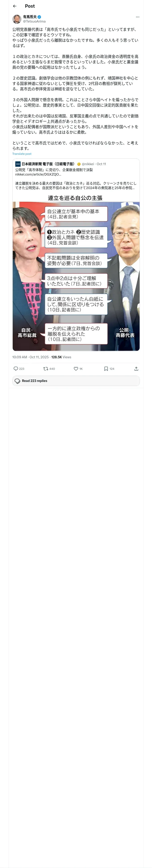The width and height of the screenshot is (152, 868).
Task: Open Read 223 replies button
Action: tap(76, 381)
